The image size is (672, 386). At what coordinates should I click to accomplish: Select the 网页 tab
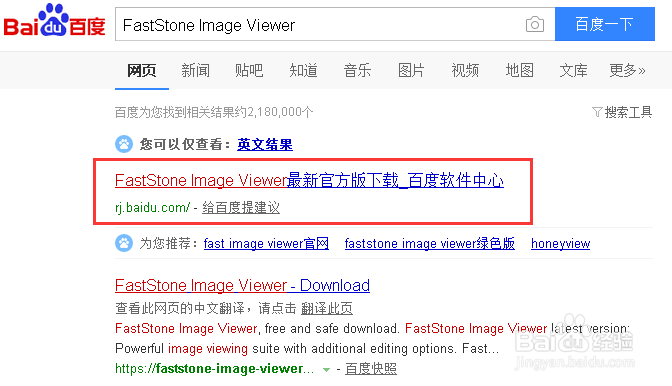pos(142,70)
